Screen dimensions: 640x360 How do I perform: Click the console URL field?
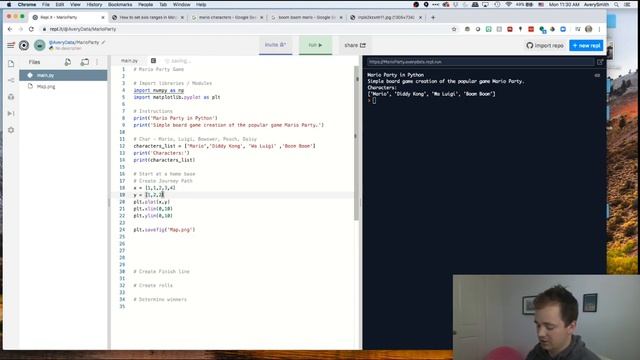[x=480, y=62]
